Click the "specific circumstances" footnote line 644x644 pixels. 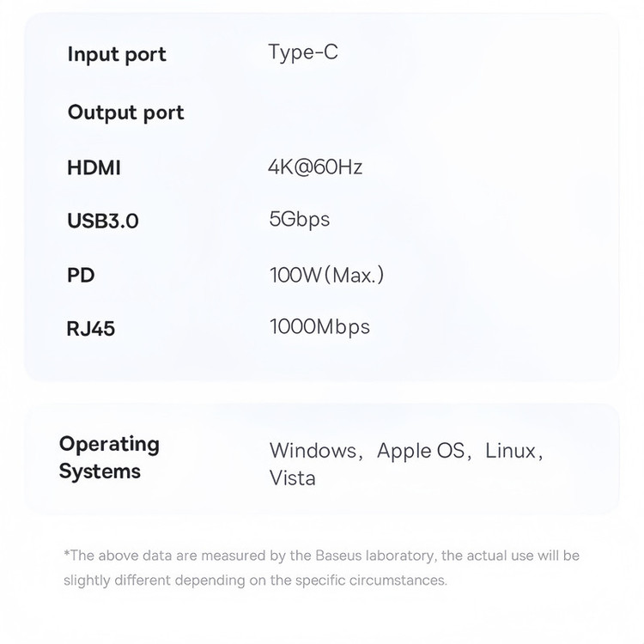[255, 580]
